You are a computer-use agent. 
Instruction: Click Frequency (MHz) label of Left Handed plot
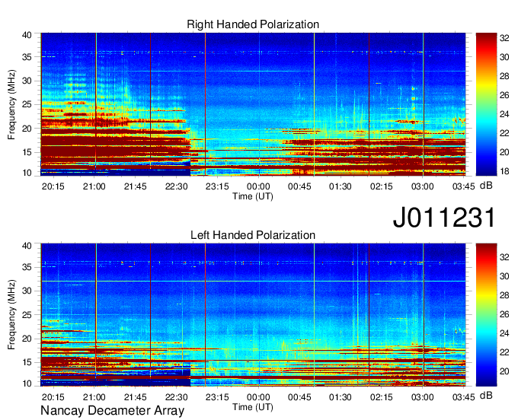coord(11,315)
